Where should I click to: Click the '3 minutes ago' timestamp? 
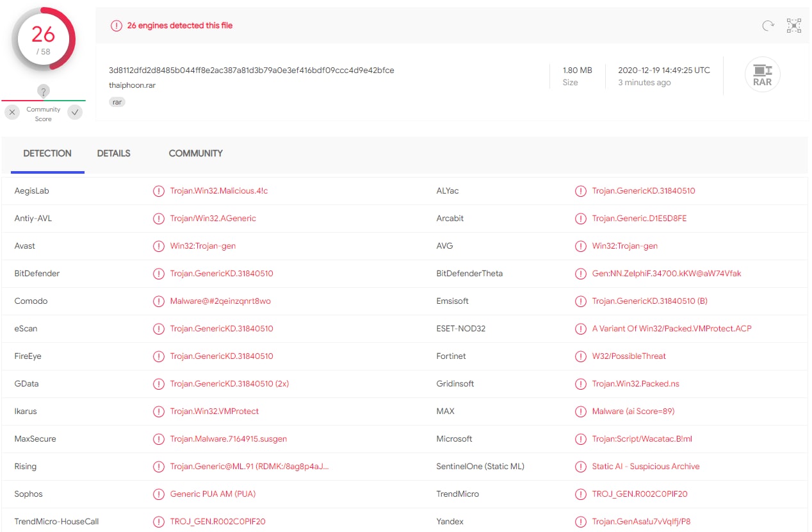[x=644, y=83]
